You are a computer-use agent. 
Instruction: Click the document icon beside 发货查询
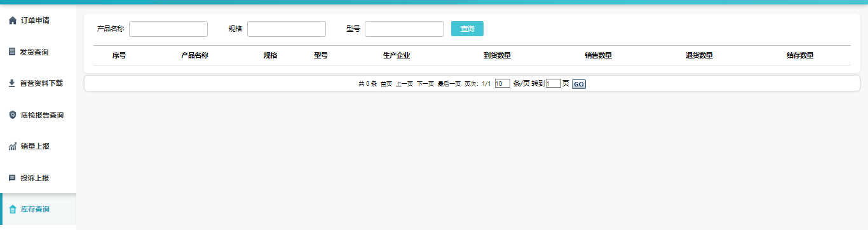(12, 52)
